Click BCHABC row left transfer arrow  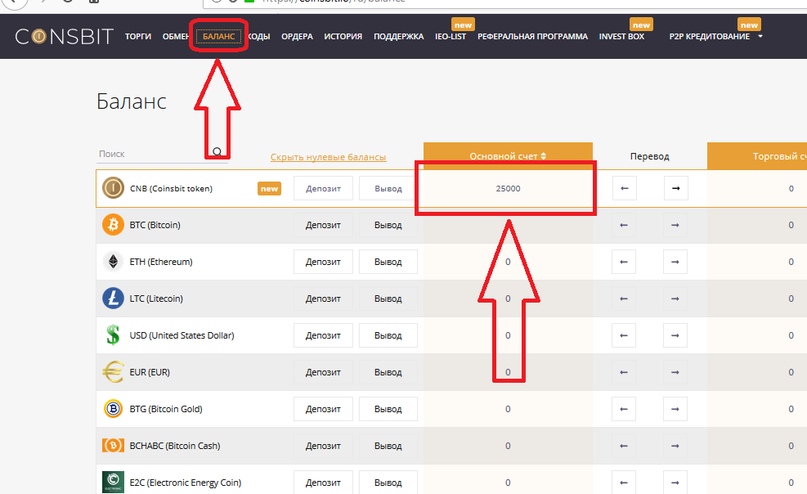[x=624, y=446]
